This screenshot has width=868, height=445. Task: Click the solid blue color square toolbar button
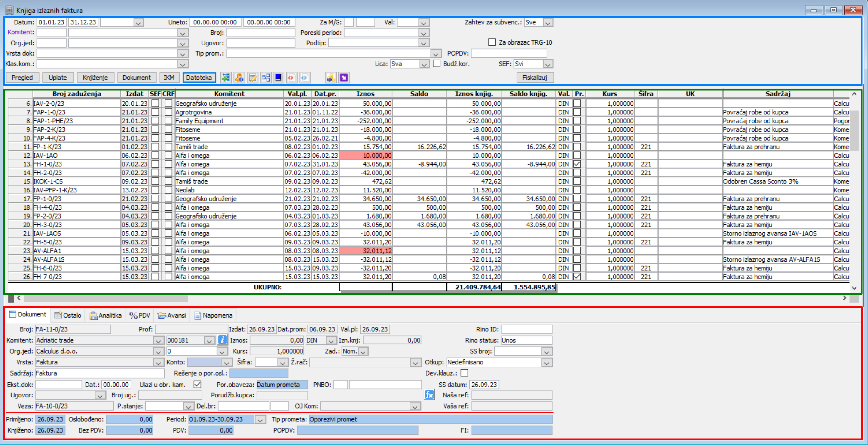278,78
